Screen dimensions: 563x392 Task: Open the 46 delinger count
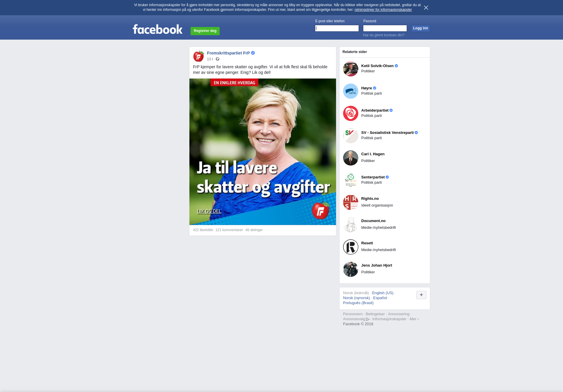coord(254,230)
